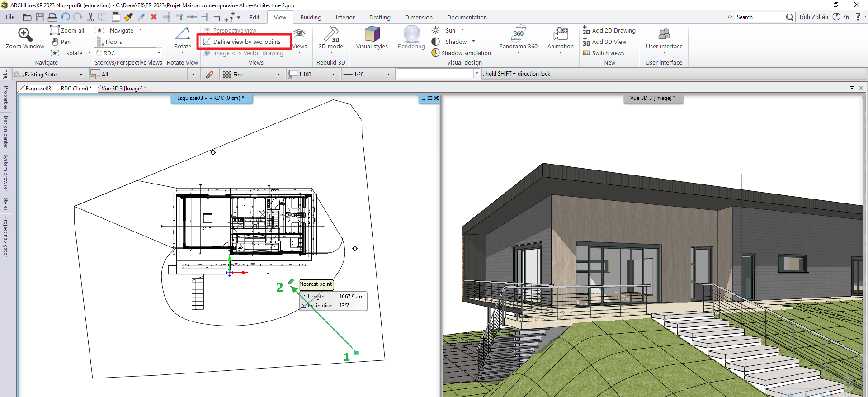Open the 3D model rebuild tool
Viewport: 868px width, 397px height.
(331, 34)
